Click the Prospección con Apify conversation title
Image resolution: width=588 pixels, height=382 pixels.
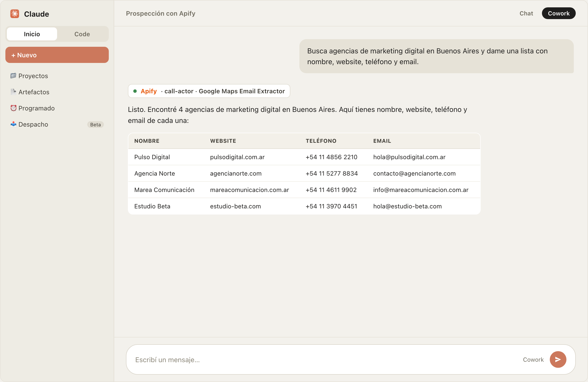(x=160, y=13)
